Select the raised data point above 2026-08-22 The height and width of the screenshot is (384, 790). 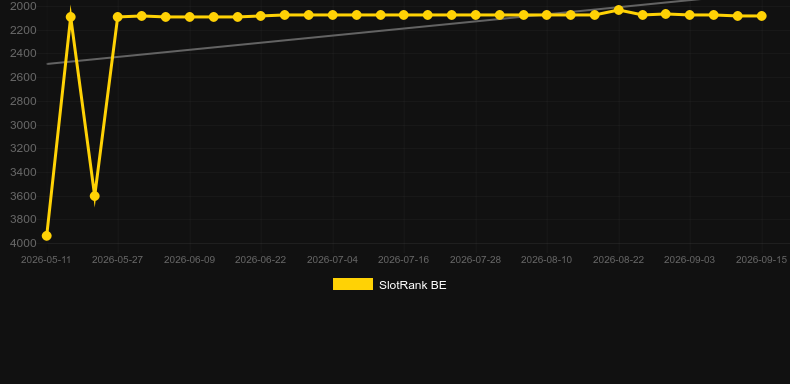(619, 10)
